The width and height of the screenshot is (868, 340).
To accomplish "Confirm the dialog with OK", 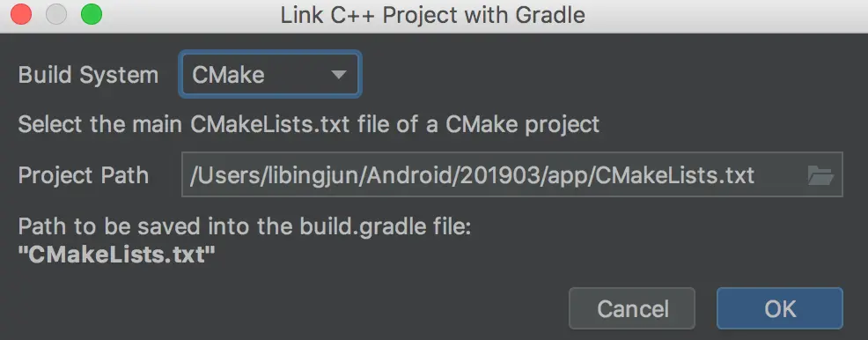I will tap(779, 308).
